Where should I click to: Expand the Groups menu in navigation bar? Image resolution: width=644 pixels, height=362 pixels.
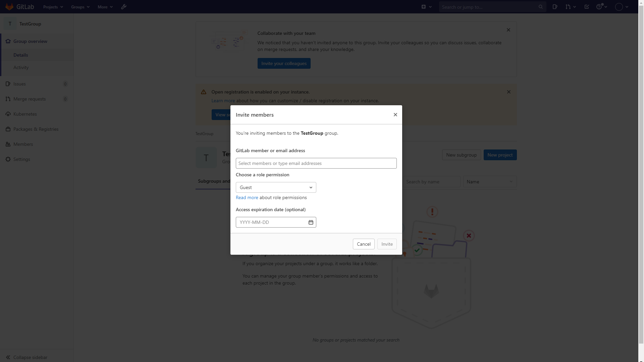tap(80, 7)
